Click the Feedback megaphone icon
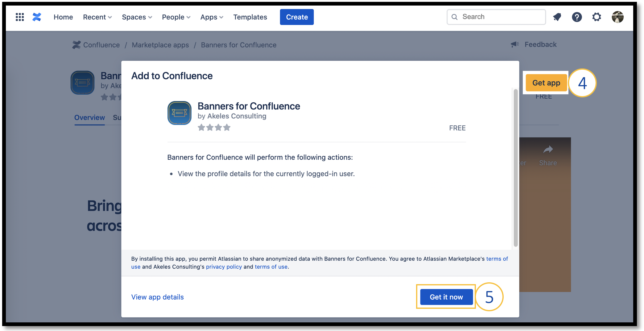Image resolution: width=644 pixels, height=331 pixels. coord(514,44)
